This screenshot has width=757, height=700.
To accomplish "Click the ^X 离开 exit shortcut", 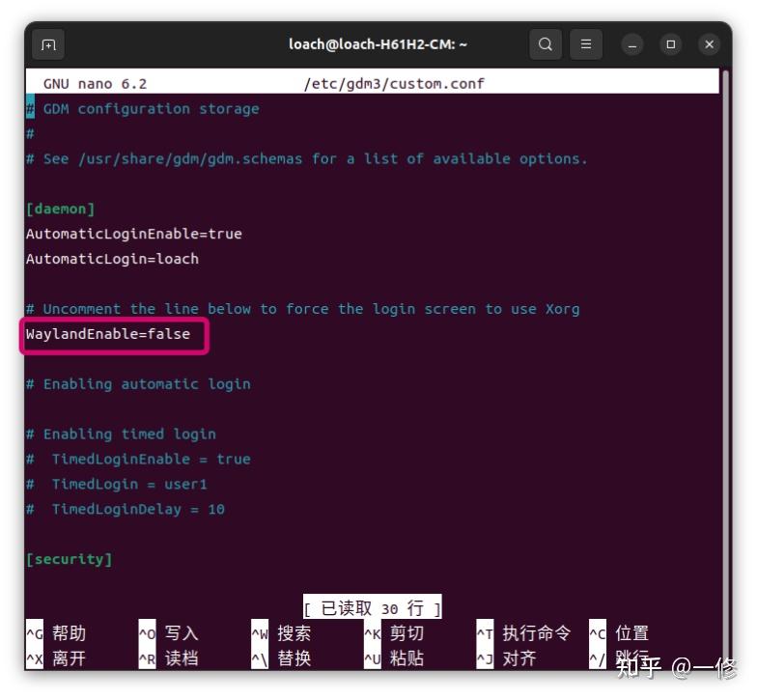I will 56,658.
